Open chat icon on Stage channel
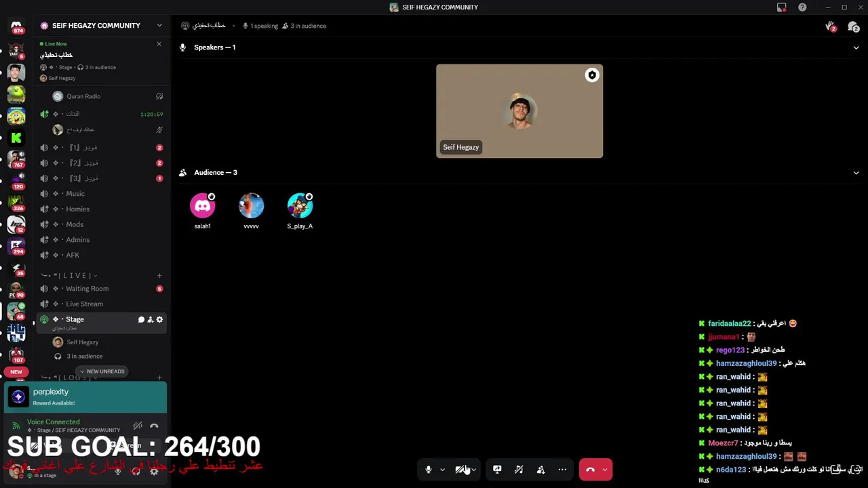Screen dimensions: 868x488 pos(141,320)
